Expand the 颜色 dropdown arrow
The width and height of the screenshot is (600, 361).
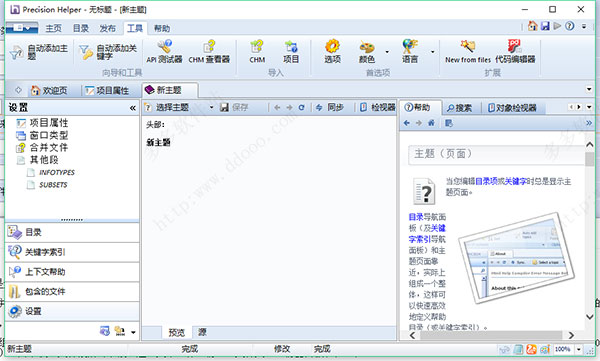(387, 52)
